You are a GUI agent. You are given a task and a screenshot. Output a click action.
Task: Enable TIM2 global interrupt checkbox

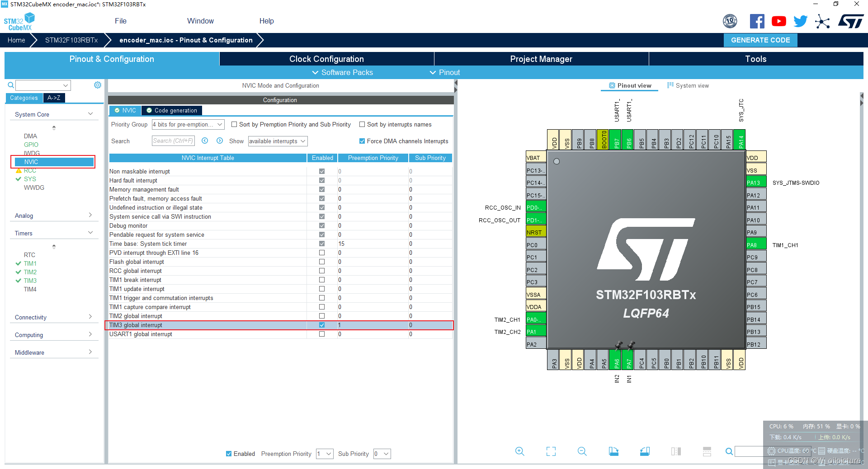tap(322, 316)
